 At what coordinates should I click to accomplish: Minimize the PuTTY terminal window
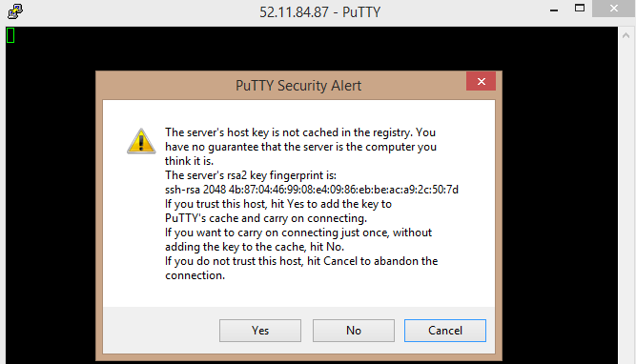click(554, 9)
